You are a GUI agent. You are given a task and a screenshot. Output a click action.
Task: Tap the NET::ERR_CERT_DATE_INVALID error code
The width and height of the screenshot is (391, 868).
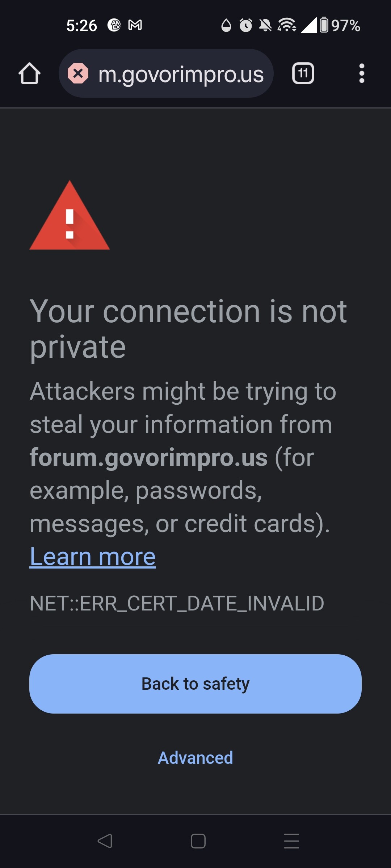click(177, 603)
